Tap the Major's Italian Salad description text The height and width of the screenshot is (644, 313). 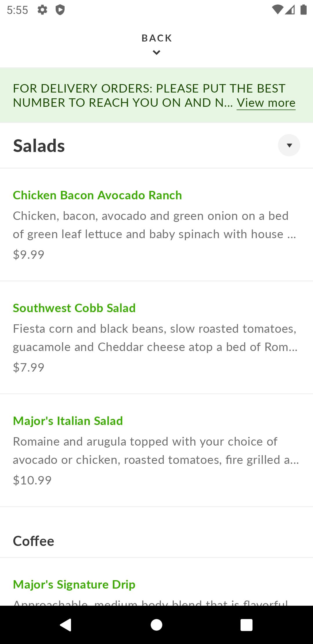pos(155,451)
